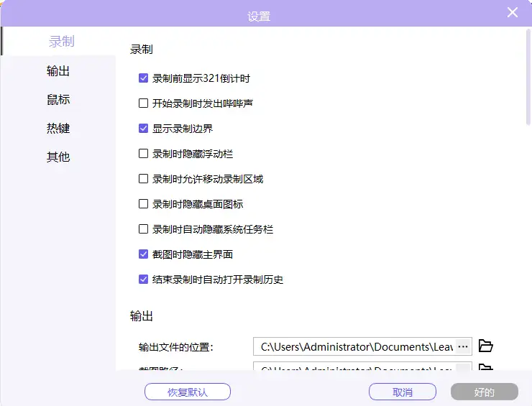The image size is (532, 406).
Task: Disable the 321 countdown before recording checkbox
Action: pos(144,78)
